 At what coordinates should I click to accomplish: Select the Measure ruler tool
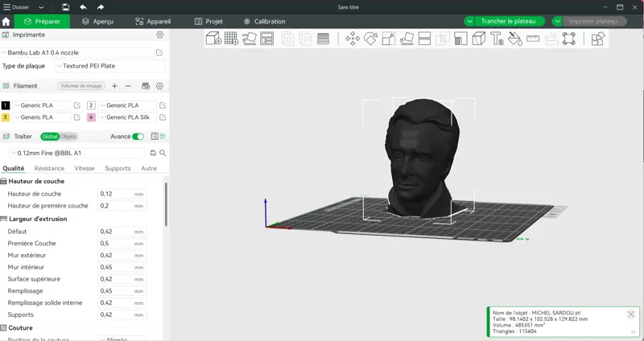click(533, 39)
